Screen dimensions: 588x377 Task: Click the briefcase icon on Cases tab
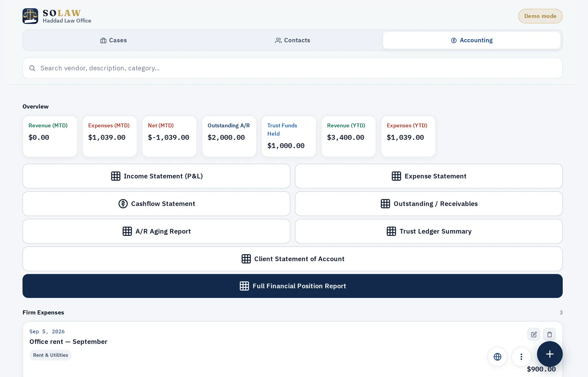103,41
